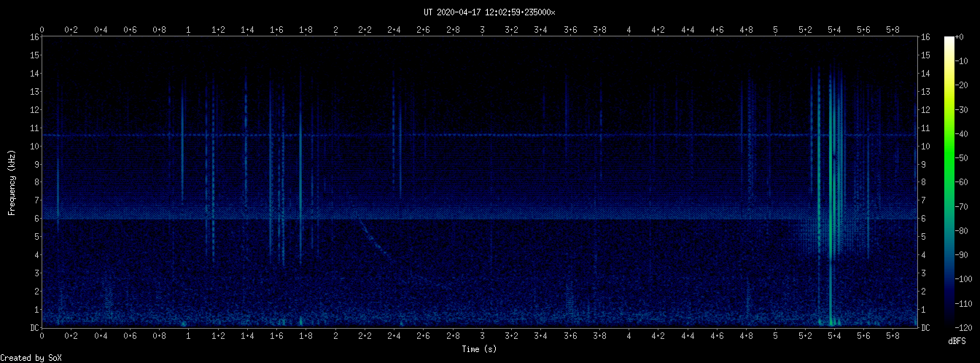Click the color scale gradient bar
This screenshot has width=980, height=363.
(949, 181)
